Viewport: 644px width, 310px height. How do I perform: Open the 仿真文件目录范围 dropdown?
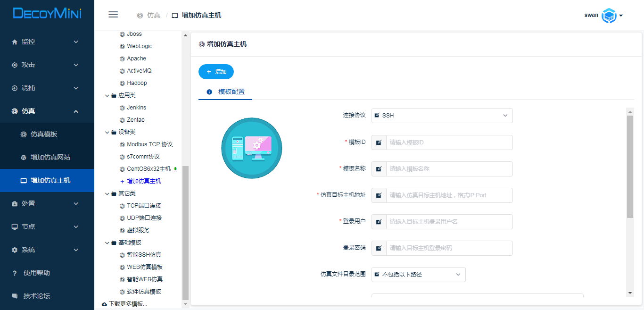point(418,275)
